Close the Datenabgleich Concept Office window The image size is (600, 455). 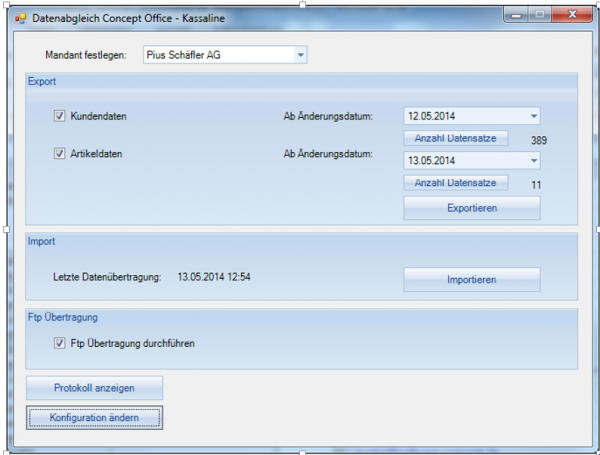572,17
